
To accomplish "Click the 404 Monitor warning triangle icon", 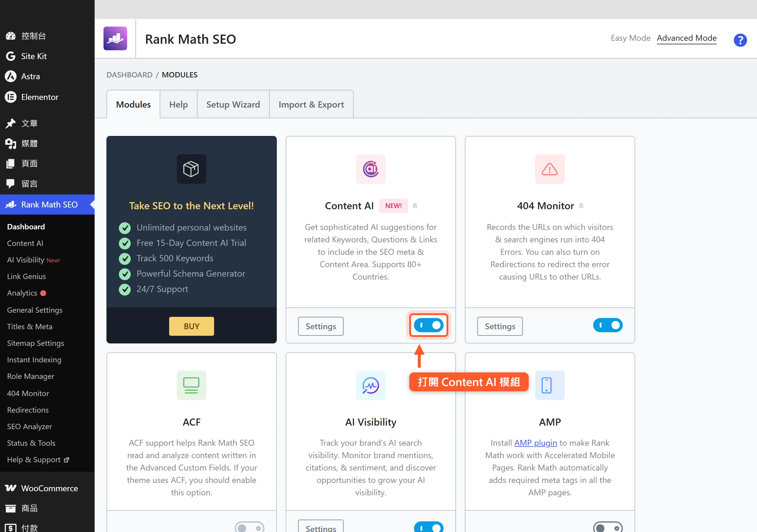I will pos(550,169).
